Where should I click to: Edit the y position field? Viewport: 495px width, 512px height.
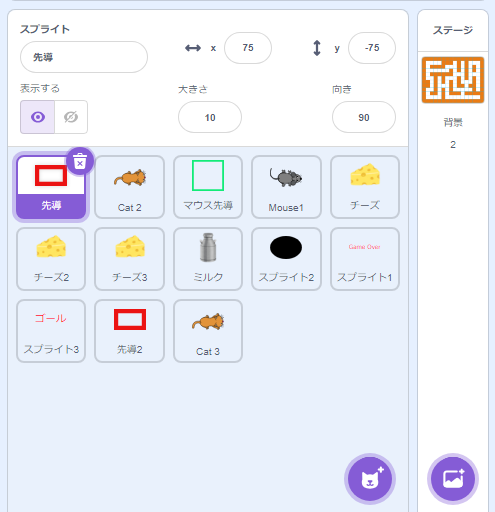click(x=372, y=48)
